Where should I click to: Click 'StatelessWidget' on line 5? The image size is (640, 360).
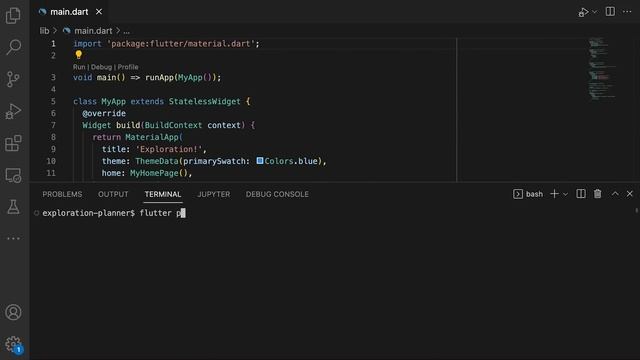point(204,101)
